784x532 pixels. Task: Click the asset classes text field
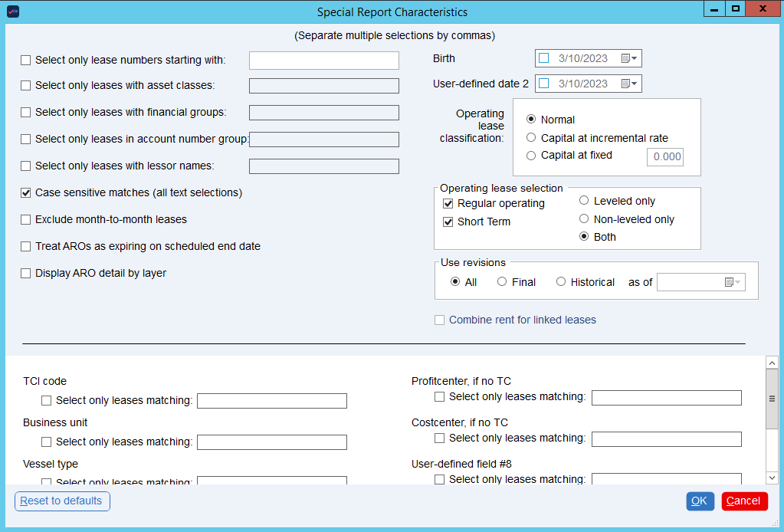(x=324, y=86)
